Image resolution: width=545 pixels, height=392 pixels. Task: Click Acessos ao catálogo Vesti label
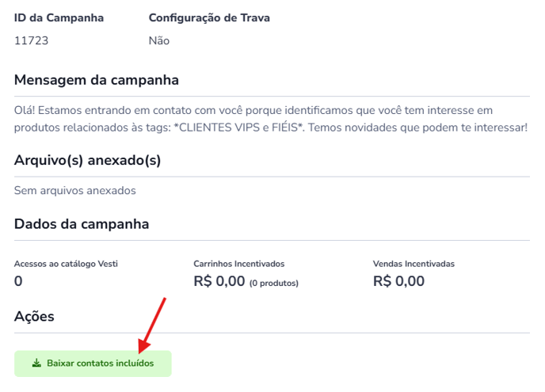[66, 264]
